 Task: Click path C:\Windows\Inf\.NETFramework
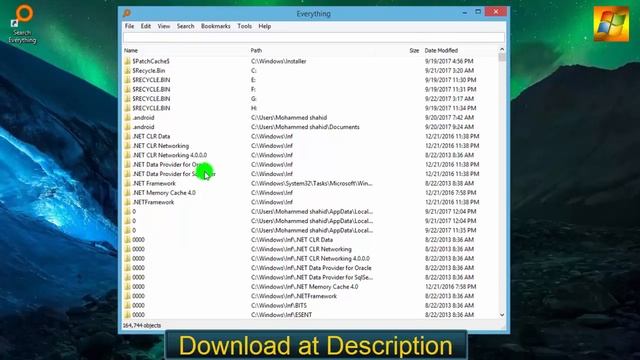click(294, 296)
